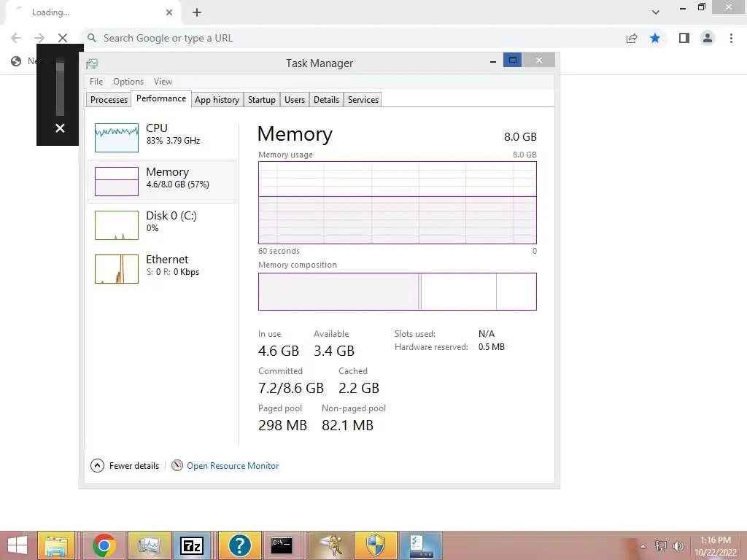This screenshot has width=747, height=560.
Task: Click the security shield taskbar icon
Action: 376,545
